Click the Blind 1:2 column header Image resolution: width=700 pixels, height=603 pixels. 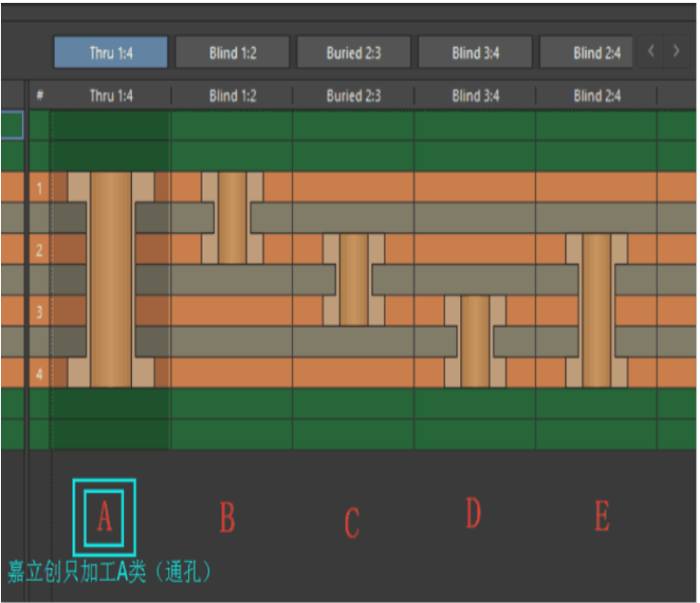click(232, 96)
